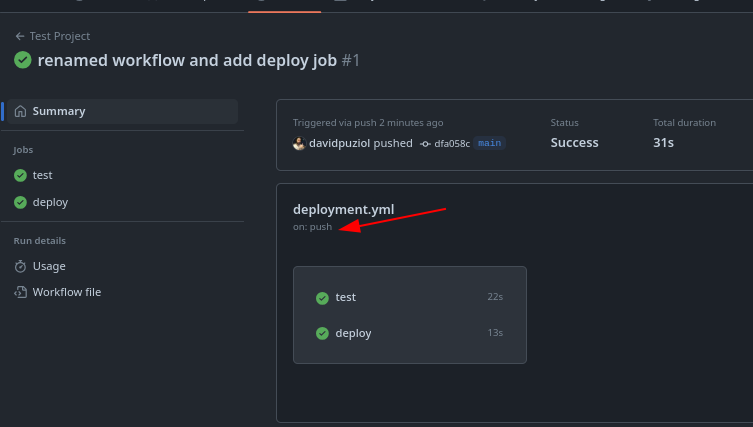Viewport: 753px width, 427px height.
Task: Click the main branch label
Action: 489,143
